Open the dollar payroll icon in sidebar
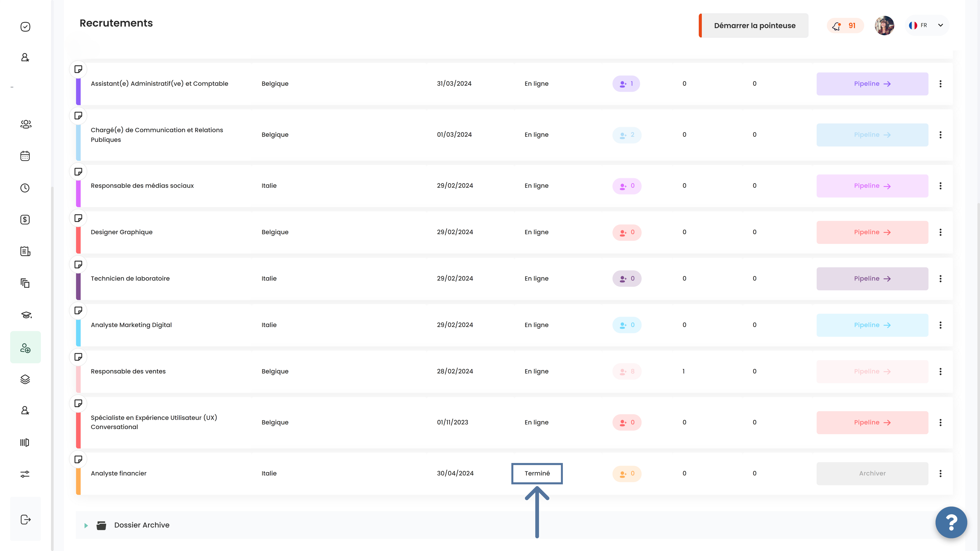Viewport: 980px width, 551px height. tap(25, 219)
